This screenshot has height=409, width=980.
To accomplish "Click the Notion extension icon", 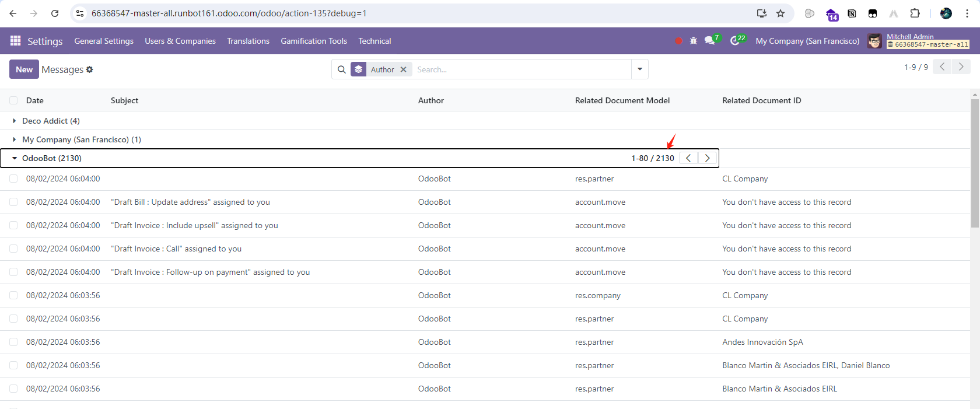I will click(x=852, y=13).
